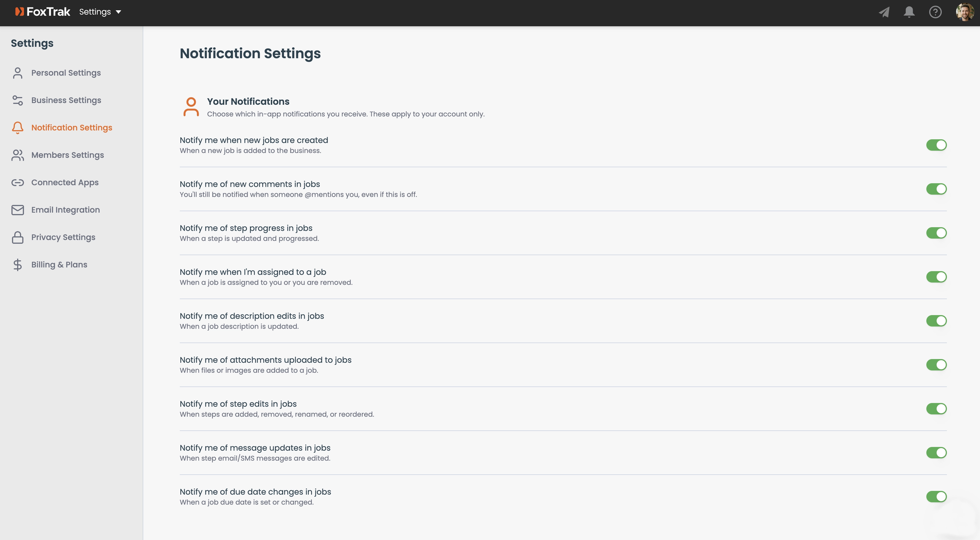Go to Personal Settings
This screenshot has width=980, height=540.
pyautogui.click(x=66, y=73)
